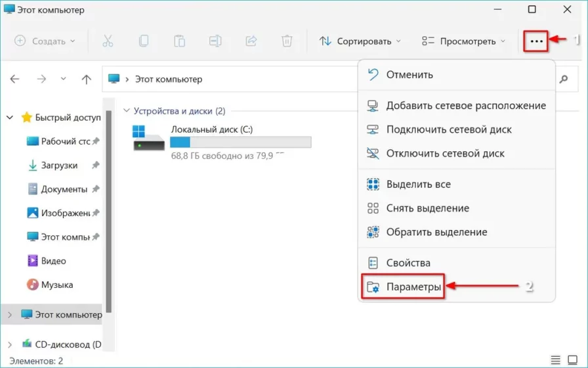Viewport: 588px width, 368px height.
Task: Click the Paste clipboard icon
Action: (179, 41)
